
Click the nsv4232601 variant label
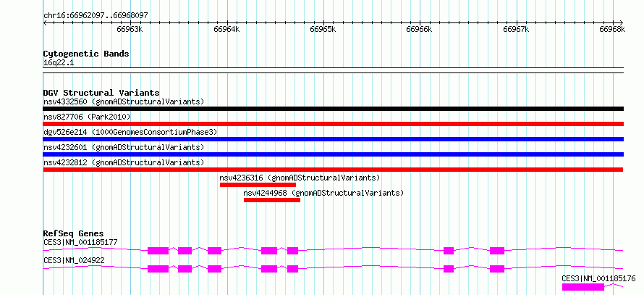tap(124, 147)
